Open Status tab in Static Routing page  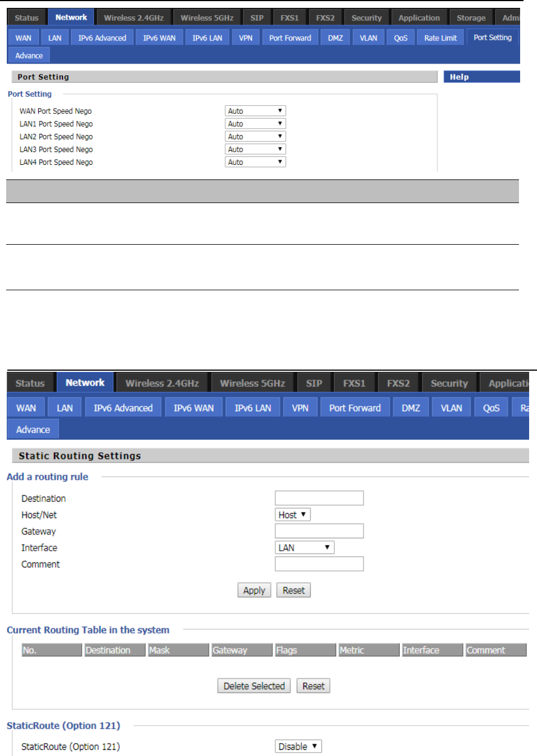point(30,383)
